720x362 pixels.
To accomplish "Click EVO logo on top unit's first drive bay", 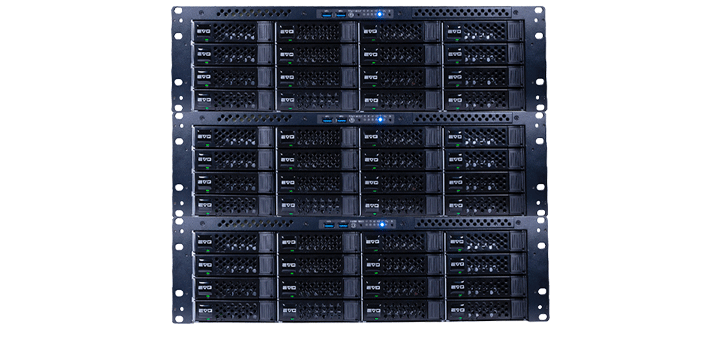I will point(203,32).
